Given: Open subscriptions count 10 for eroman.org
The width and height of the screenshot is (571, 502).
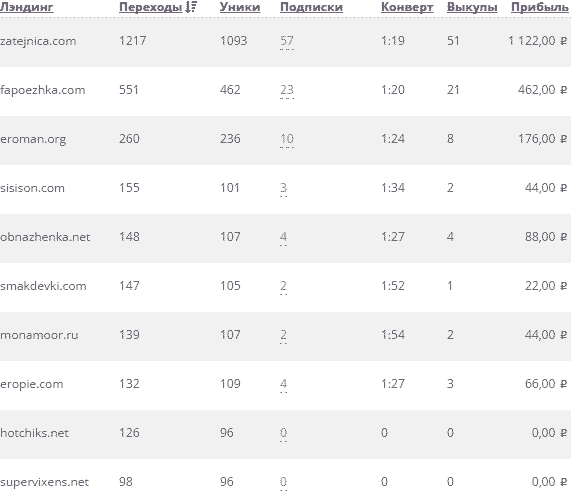Looking at the screenshot, I should 287,139.
